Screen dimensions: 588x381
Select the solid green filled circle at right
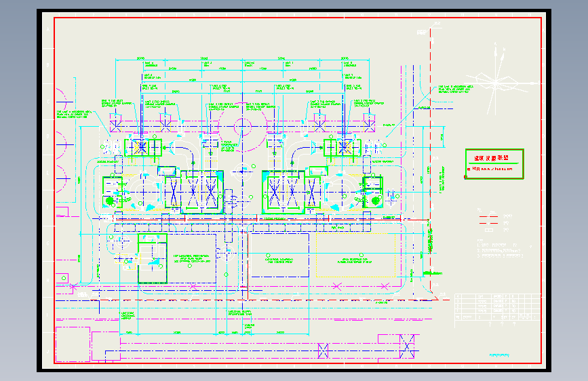pos(375,201)
